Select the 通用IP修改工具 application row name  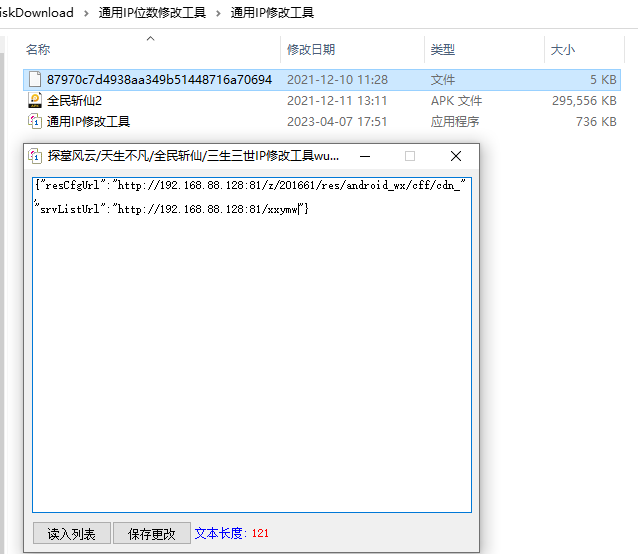click(88, 122)
